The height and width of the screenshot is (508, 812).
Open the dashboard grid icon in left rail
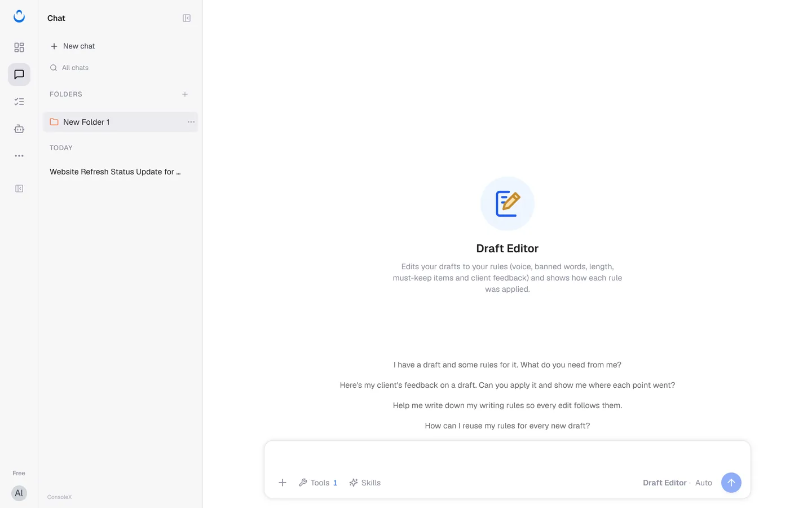point(19,47)
